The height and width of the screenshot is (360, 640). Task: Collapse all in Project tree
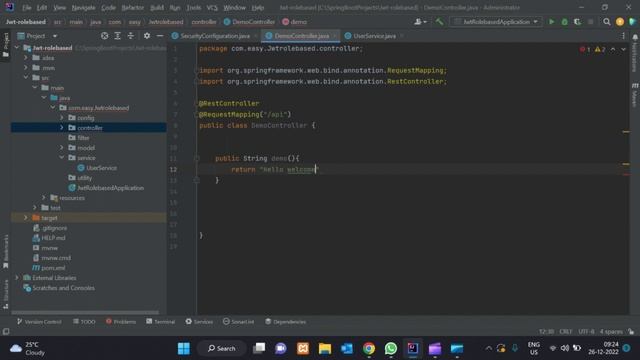131,36
